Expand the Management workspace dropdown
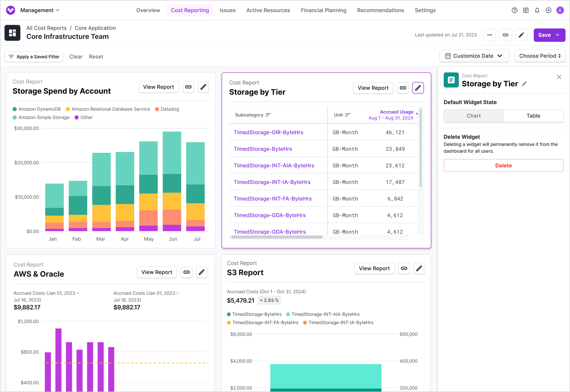Screen dimensions: 570x392 pyautogui.click(x=40, y=10)
